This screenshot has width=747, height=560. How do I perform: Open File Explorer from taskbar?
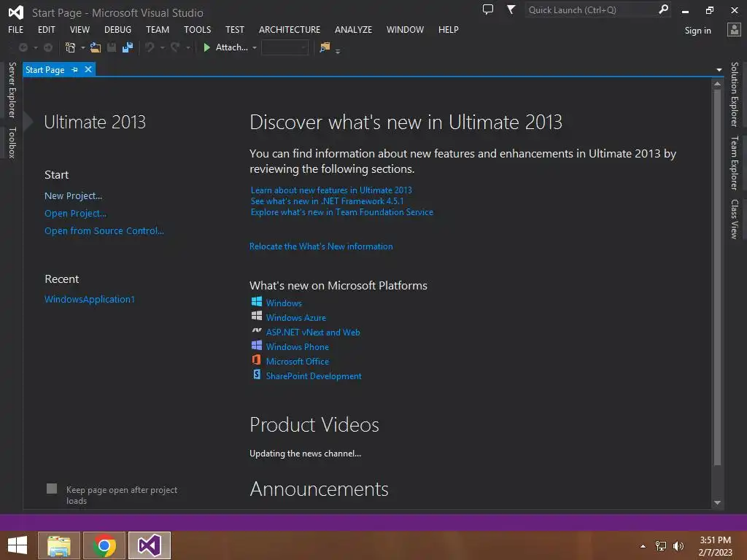[x=59, y=545]
